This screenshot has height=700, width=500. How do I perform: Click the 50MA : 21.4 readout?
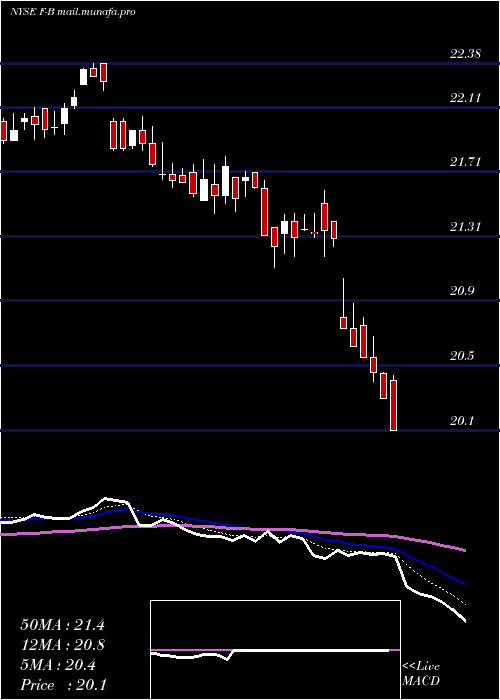click(x=62, y=625)
